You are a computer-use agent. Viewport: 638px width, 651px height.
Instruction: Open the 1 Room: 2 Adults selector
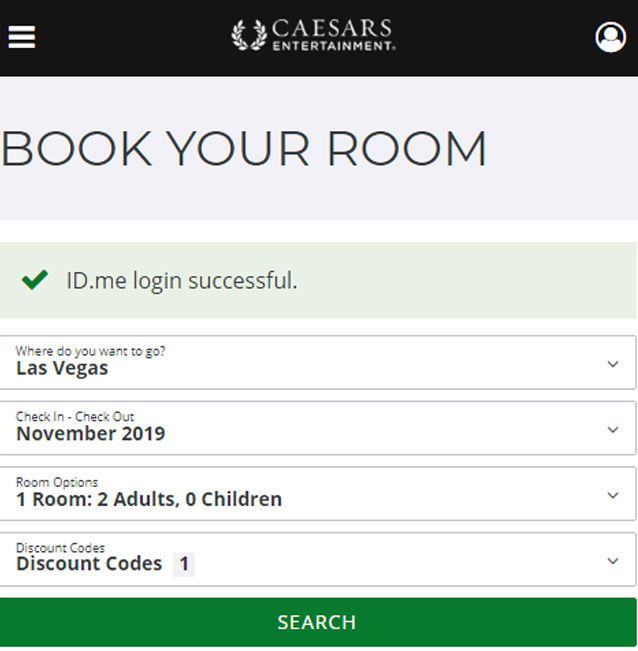[149, 499]
